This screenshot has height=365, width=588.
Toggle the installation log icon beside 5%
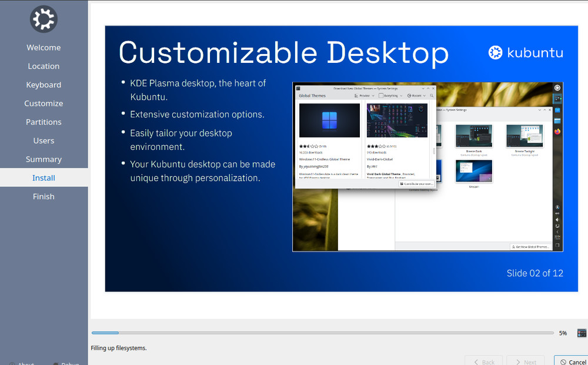[582, 333]
